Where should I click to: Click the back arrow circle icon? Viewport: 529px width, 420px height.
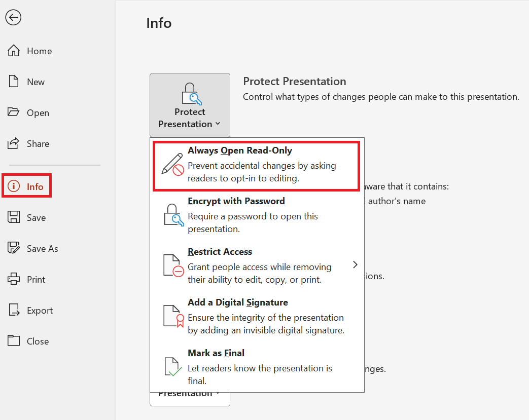click(14, 18)
